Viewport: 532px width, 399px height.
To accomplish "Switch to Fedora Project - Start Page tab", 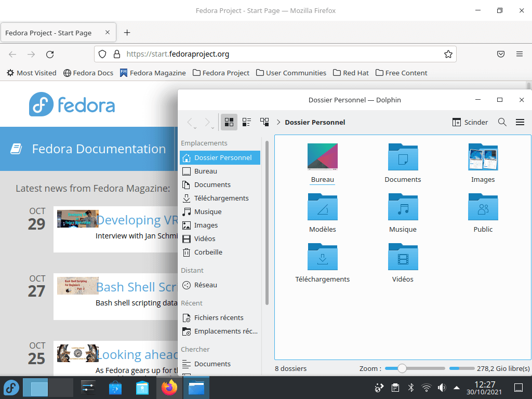I will coord(58,33).
